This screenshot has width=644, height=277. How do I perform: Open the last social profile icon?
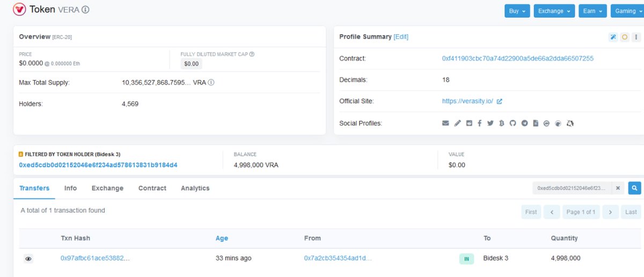click(x=570, y=123)
